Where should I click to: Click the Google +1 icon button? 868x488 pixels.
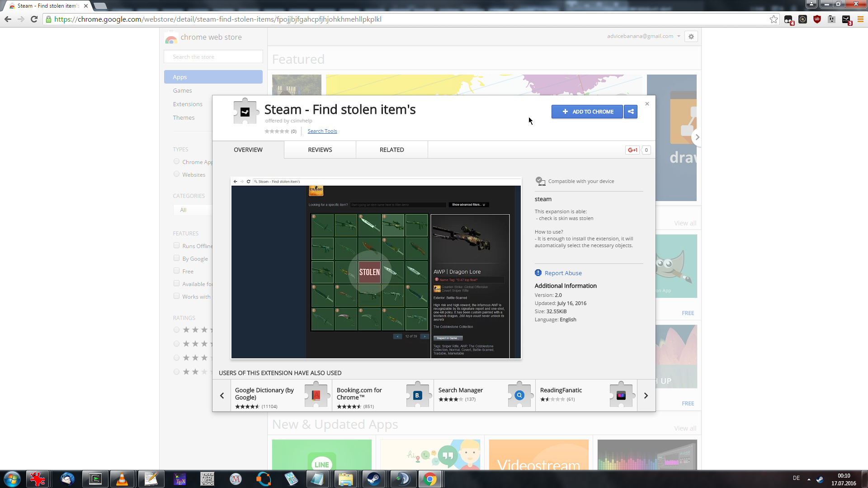coord(632,150)
